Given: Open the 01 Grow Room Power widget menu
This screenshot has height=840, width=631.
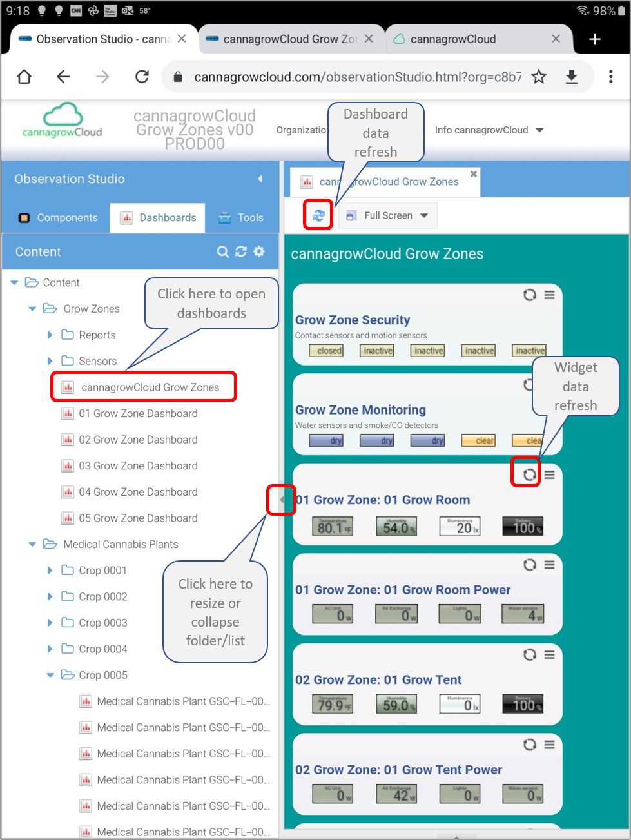Looking at the screenshot, I should pyautogui.click(x=550, y=565).
